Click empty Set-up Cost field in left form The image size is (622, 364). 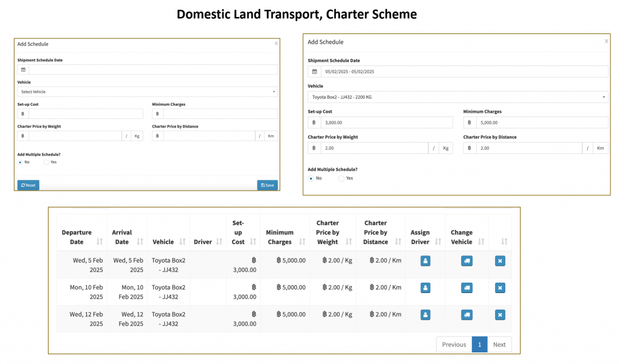click(86, 114)
